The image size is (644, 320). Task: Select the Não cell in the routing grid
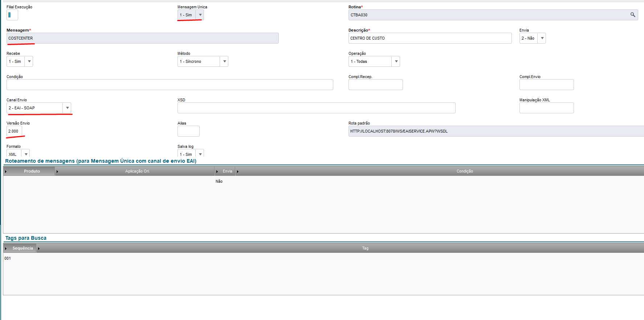coord(219,181)
